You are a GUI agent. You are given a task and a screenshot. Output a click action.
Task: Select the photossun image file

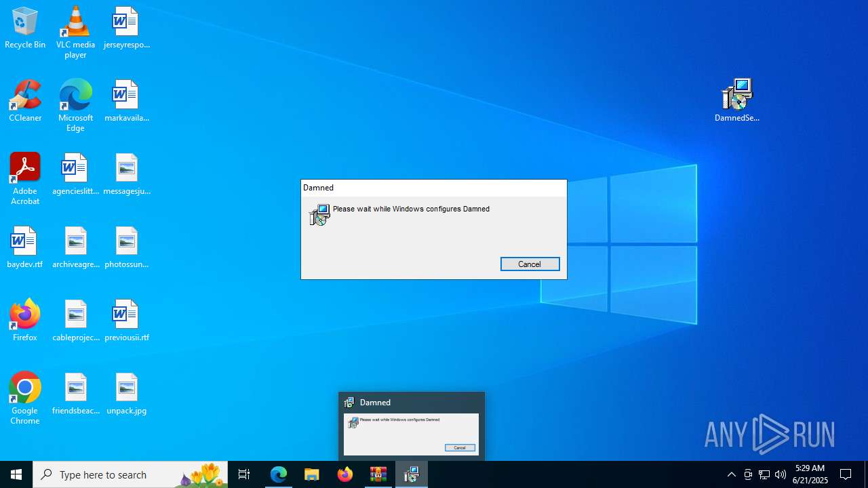(x=126, y=248)
